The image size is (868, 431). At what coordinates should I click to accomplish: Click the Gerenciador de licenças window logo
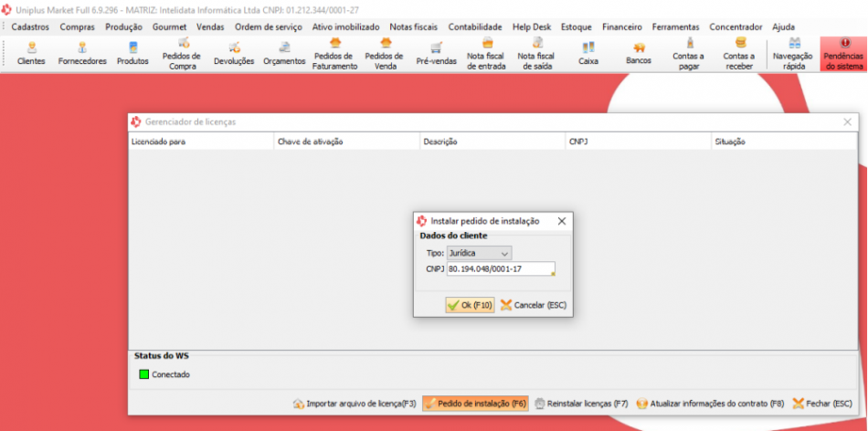[x=135, y=121]
